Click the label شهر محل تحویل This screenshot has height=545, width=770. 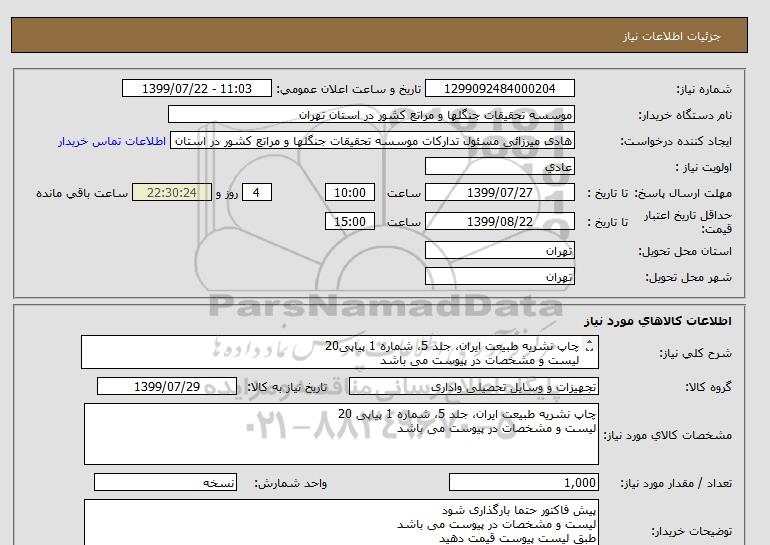[x=688, y=277]
